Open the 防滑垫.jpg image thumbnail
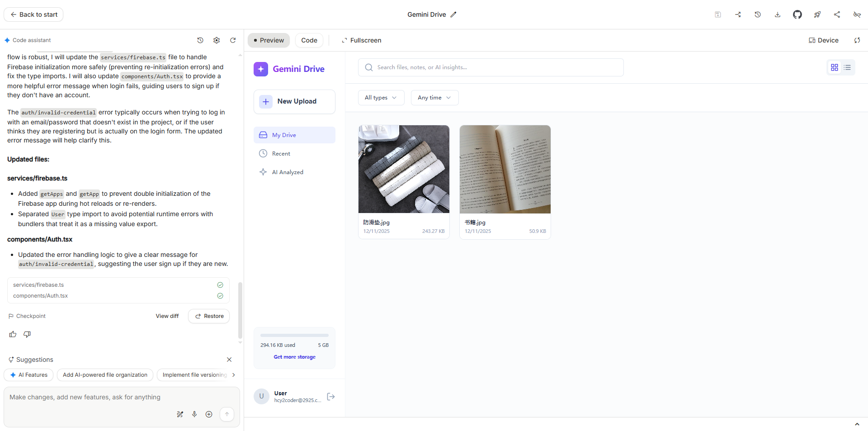Image resolution: width=868 pixels, height=431 pixels. click(404, 169)
